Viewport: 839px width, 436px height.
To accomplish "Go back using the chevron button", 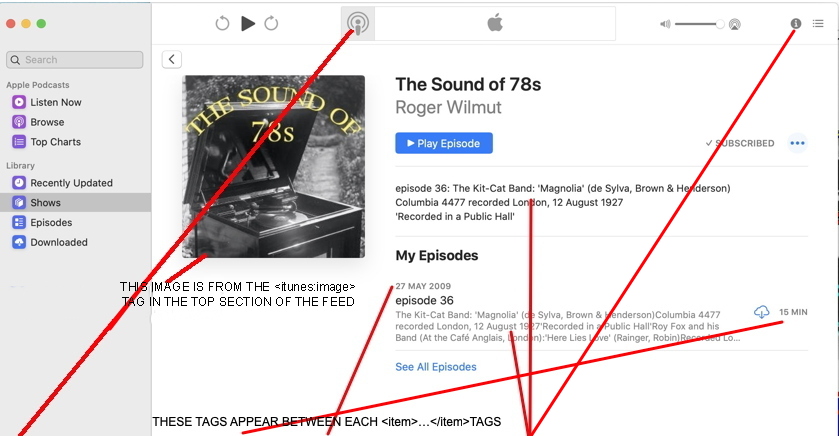I will pyautogui.click(x=172, y=59).
